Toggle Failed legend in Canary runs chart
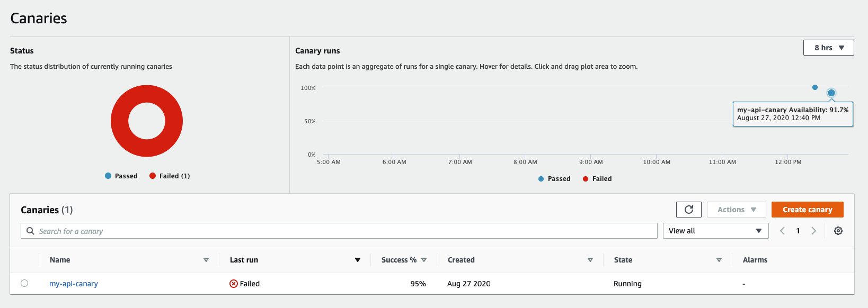The height and width of the screenshot is (308, 868). [x=597, y=179]
